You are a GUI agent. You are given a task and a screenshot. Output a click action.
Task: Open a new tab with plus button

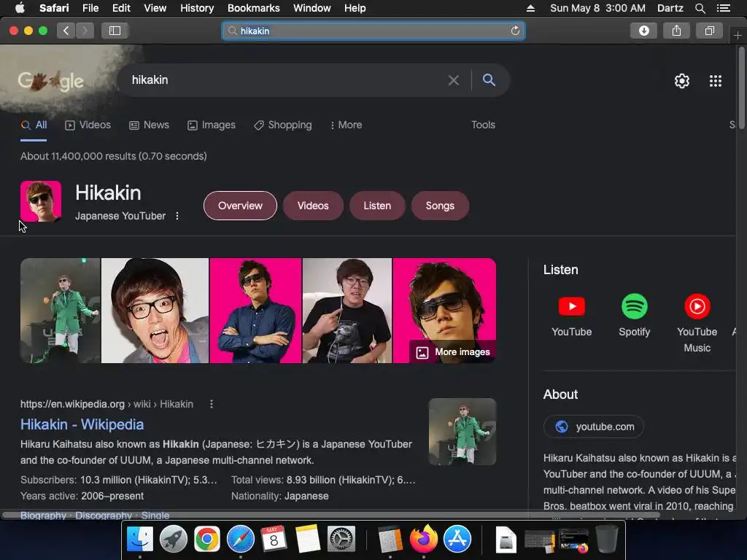[738, 36]
